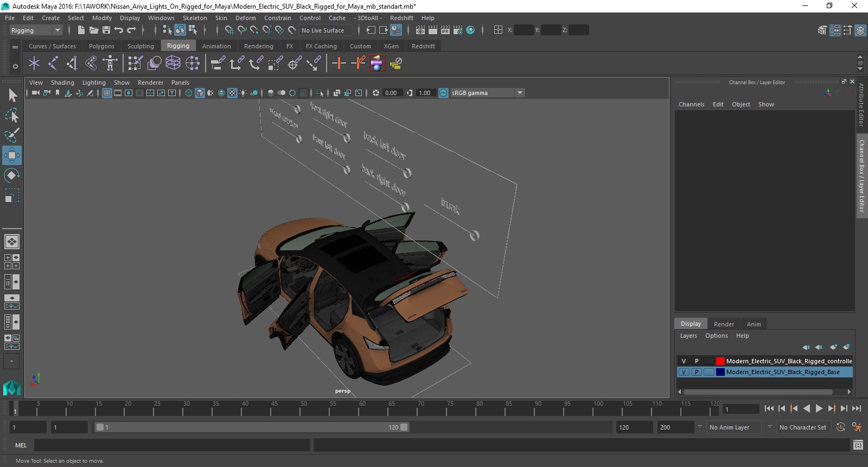868x467 pixels.
Task: Expand quick layout options arrow in toolbox
Action: pyautogui.click(x=11, y=361)
